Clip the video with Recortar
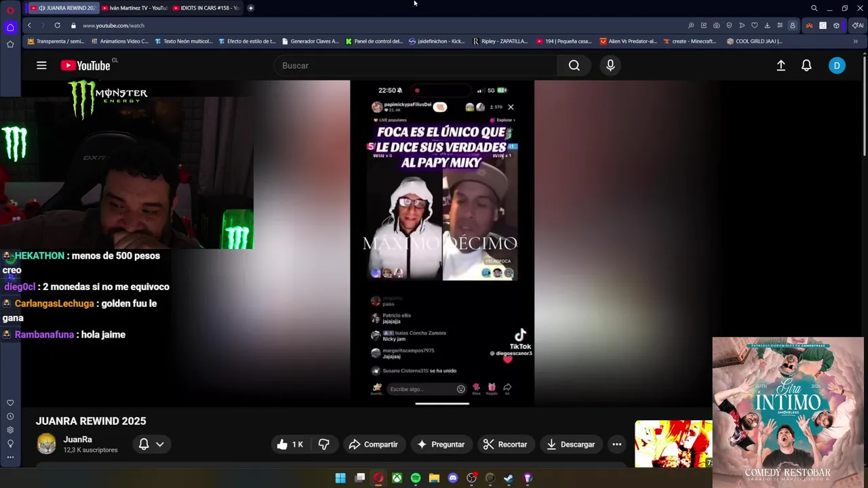This screenshot has height=488, width=868. pos(505,445)
